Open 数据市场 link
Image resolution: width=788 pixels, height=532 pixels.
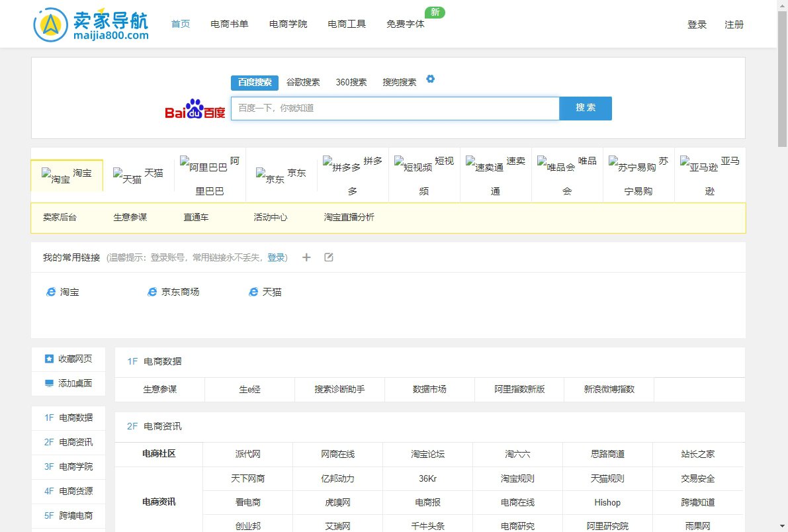pyautogui.click(x=429, y=389)
